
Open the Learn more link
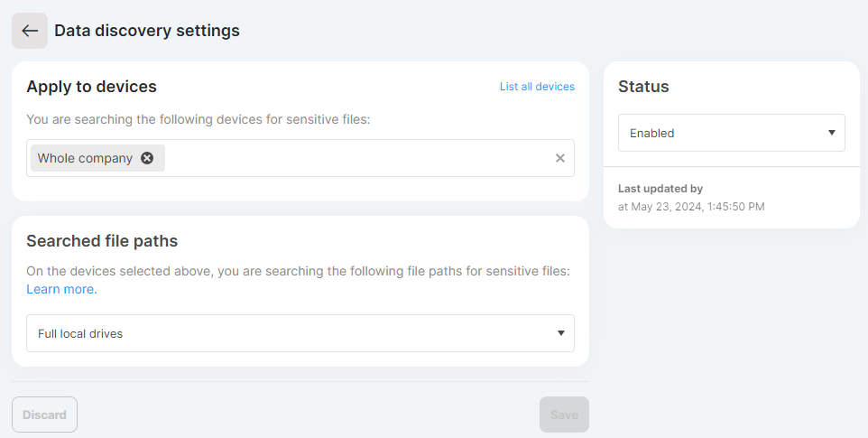coord(62,289)
